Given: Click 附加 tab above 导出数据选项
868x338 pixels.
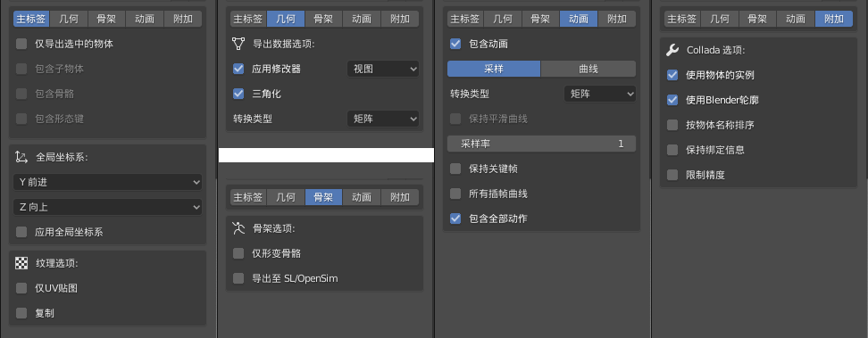Looking at the screenshot, I should [x=400, y=19].
